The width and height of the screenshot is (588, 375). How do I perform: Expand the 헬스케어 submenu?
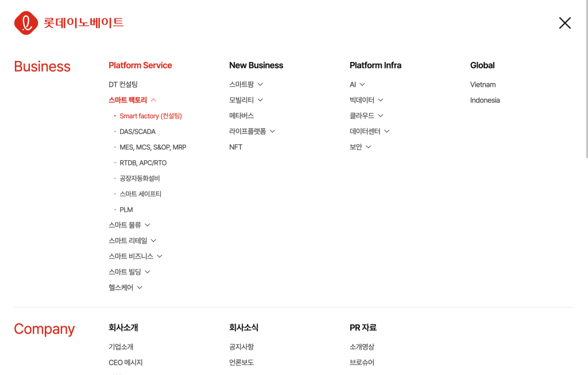pos(125,287)
